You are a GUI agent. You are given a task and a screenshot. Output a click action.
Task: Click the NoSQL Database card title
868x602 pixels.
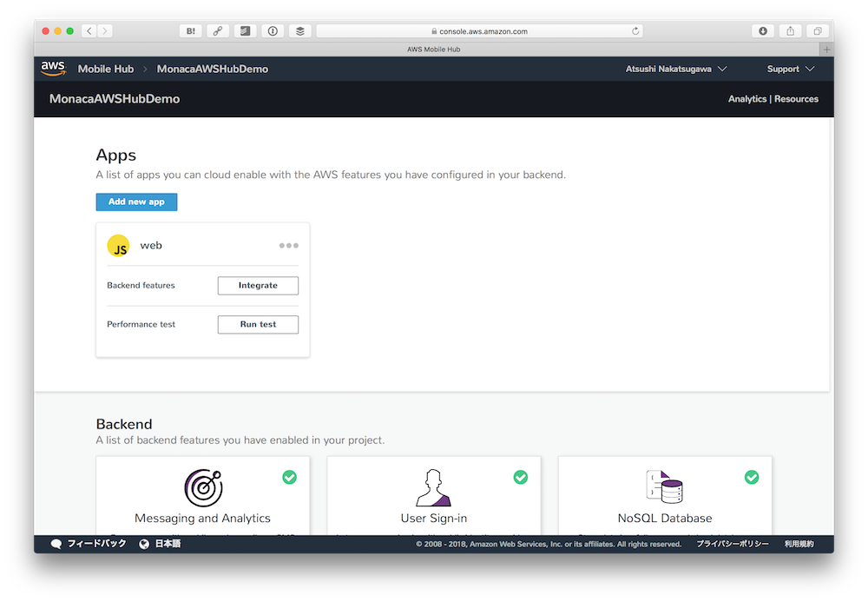[665, 518]
